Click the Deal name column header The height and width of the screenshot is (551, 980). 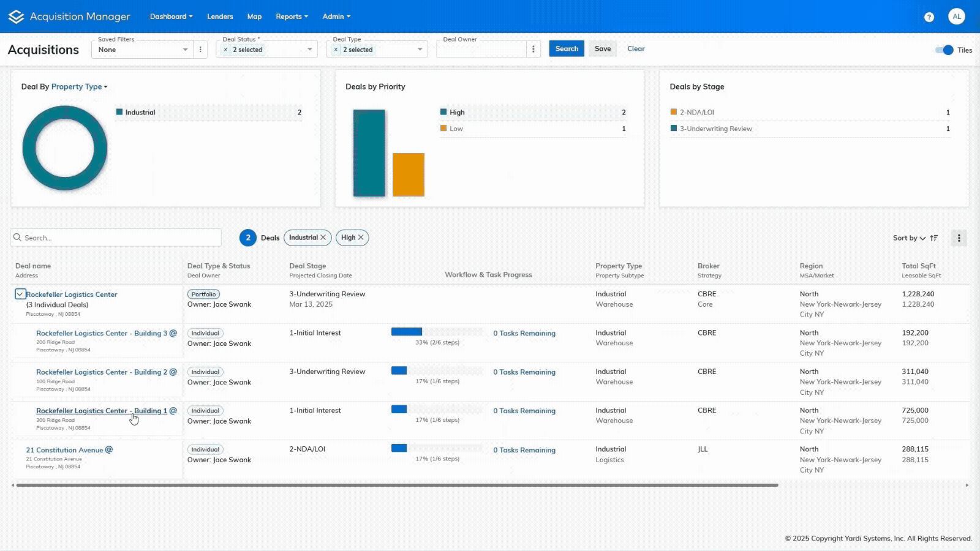coord(33,266)
